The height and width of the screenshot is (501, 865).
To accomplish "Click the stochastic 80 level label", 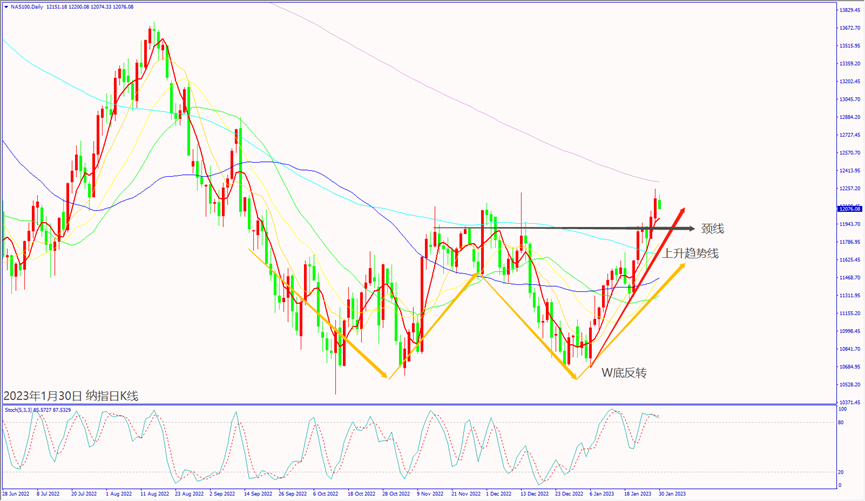I will [x=842, y=422].
